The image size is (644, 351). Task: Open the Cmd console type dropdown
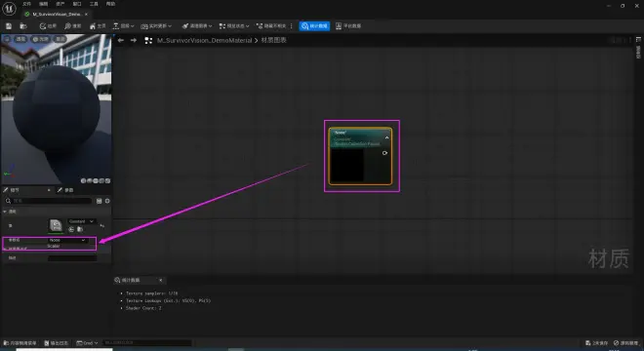(87, 343)
